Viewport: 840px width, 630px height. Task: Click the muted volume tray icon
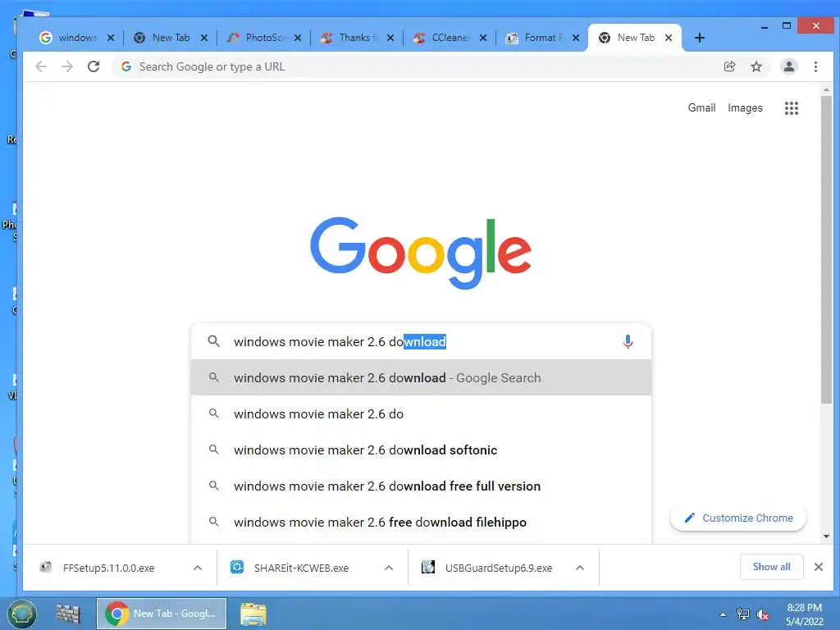pyautogui.click(x=762, y=614)
